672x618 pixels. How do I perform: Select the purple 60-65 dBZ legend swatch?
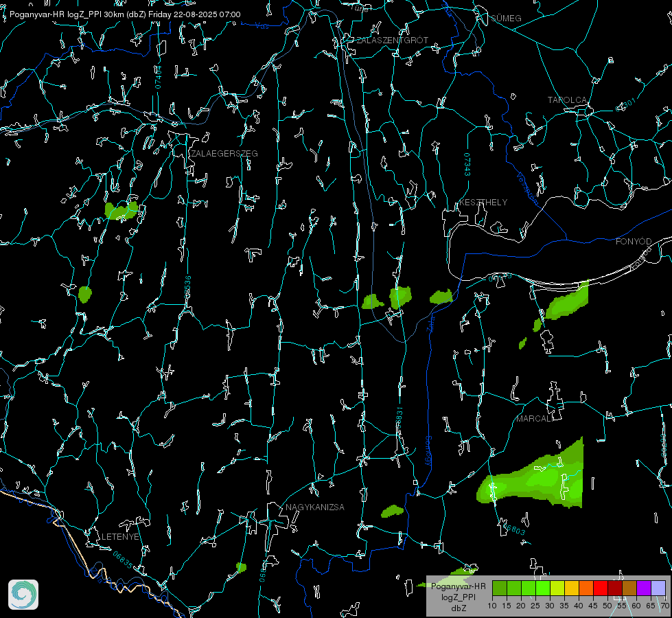(x=644, y=588)
